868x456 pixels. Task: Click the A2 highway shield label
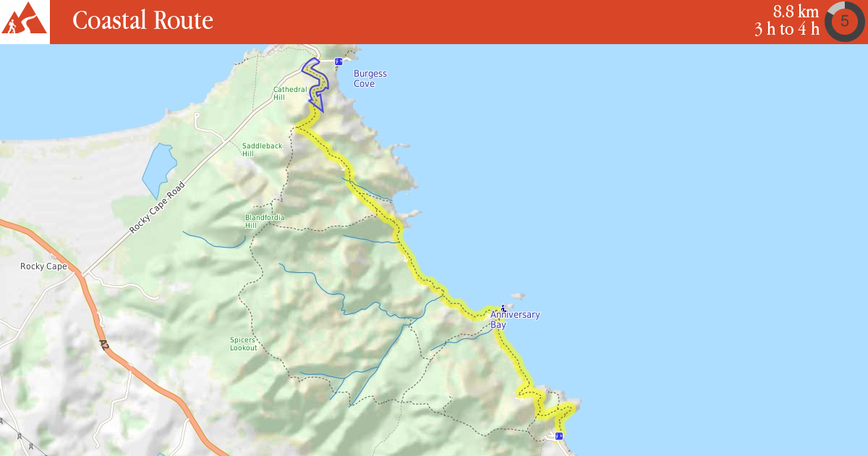point(104,346)
